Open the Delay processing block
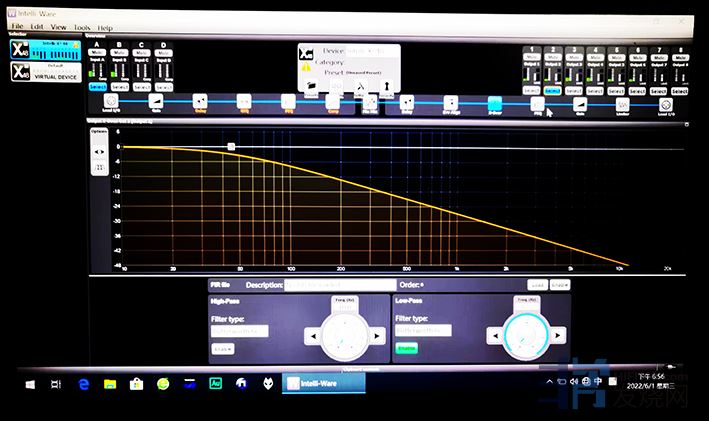This screenshot has height=421, width=709. point(199,102)
